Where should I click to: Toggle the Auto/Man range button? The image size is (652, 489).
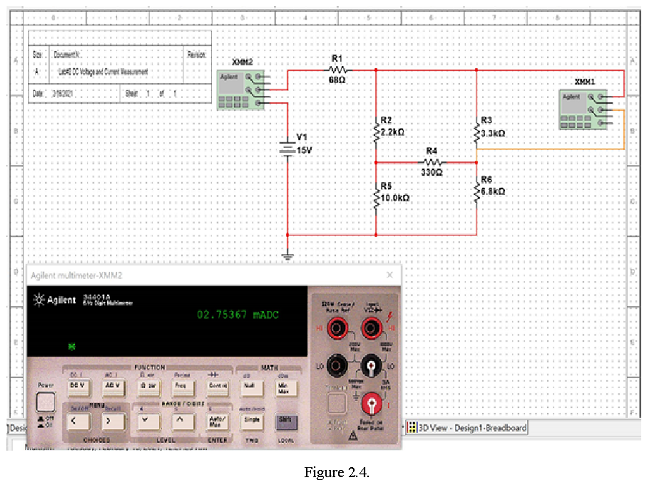(x=217, y=421)
